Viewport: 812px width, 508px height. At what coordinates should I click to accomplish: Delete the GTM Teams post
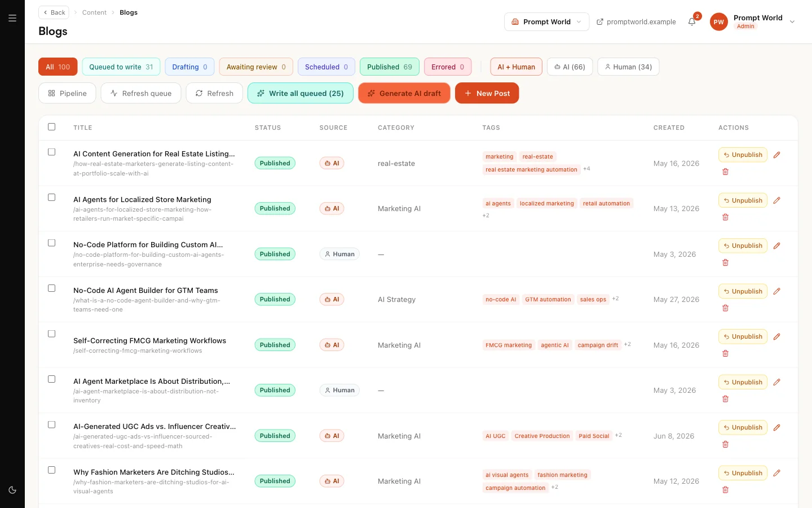pyautogui.click(x=726, y=308)
